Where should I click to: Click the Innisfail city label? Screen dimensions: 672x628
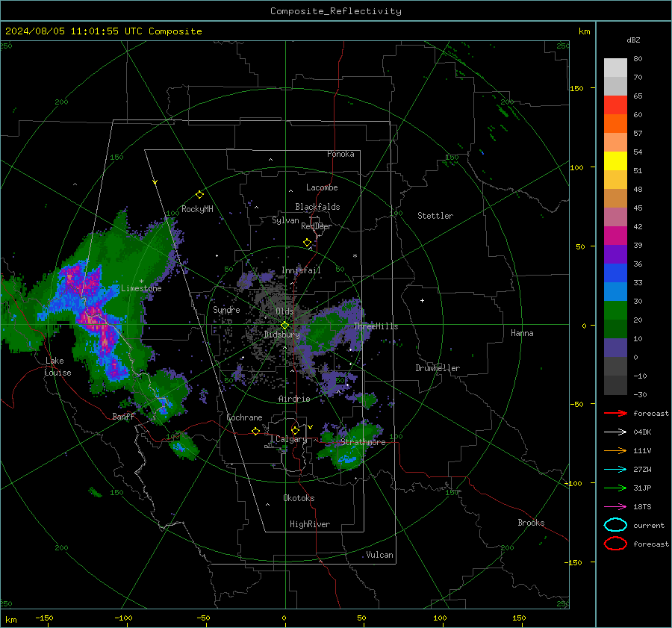tap(301, 270)
